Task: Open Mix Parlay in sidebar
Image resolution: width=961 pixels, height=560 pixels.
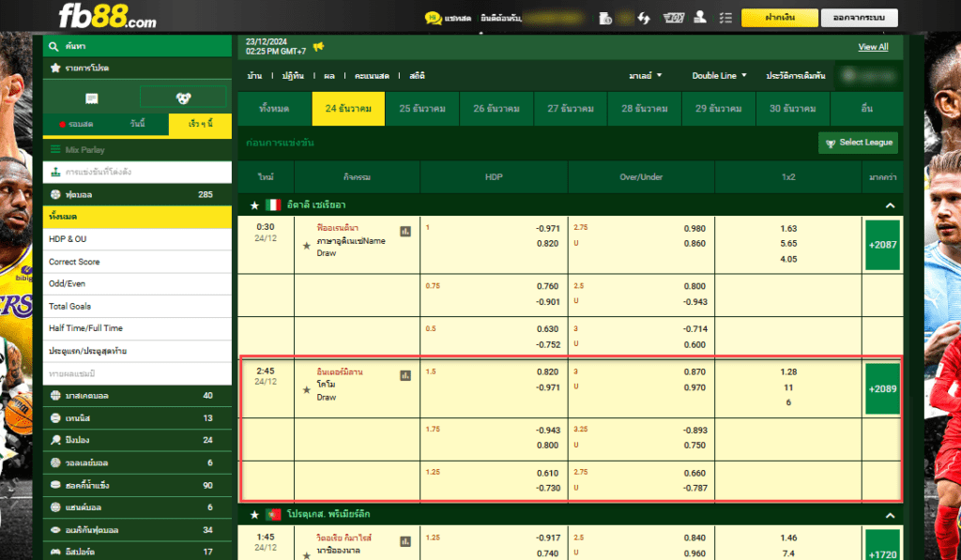Action: click(x=137, y=149)
